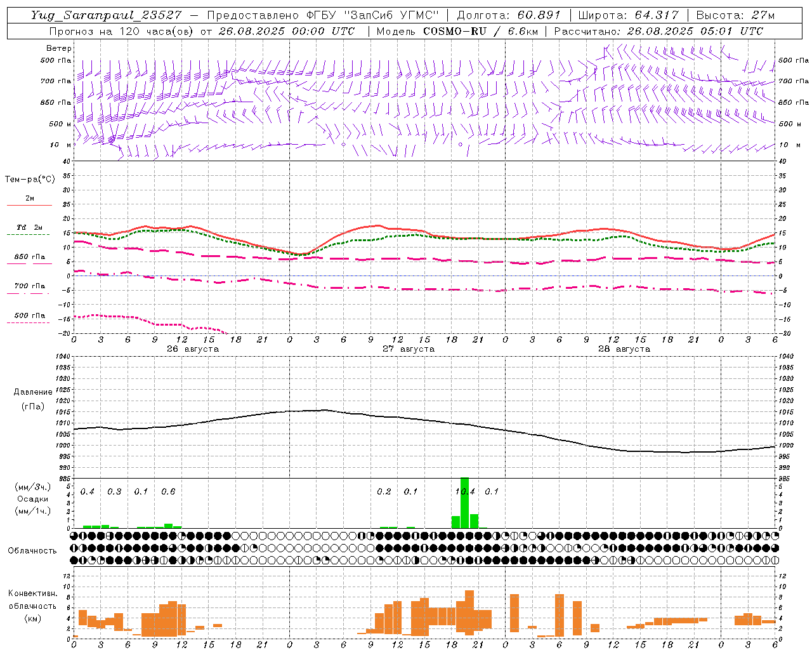The height and width of the screenshot is (650, 812).
Task: Select the 27 августа date label
Action: click(x=409, y=349)
